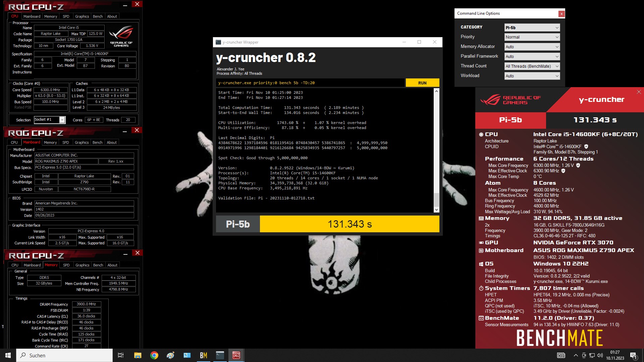The image size is (644, 362).
Task: Open the notification center icon
Action: 633,356
